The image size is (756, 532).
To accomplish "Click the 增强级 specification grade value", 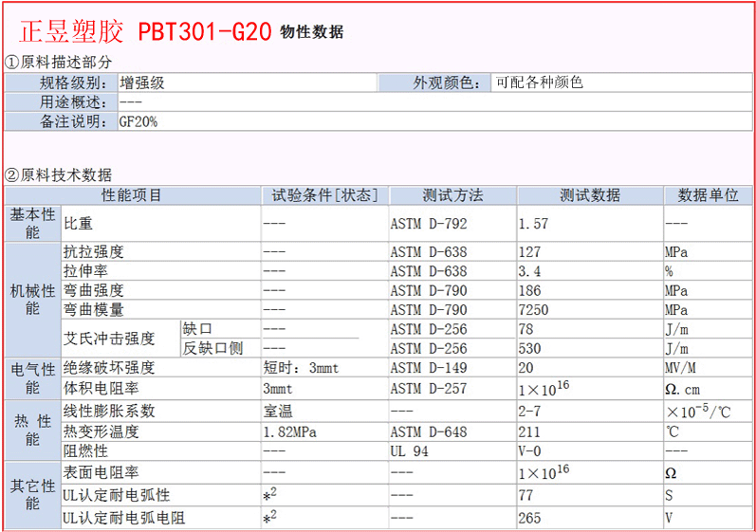I will click(142, 83).
